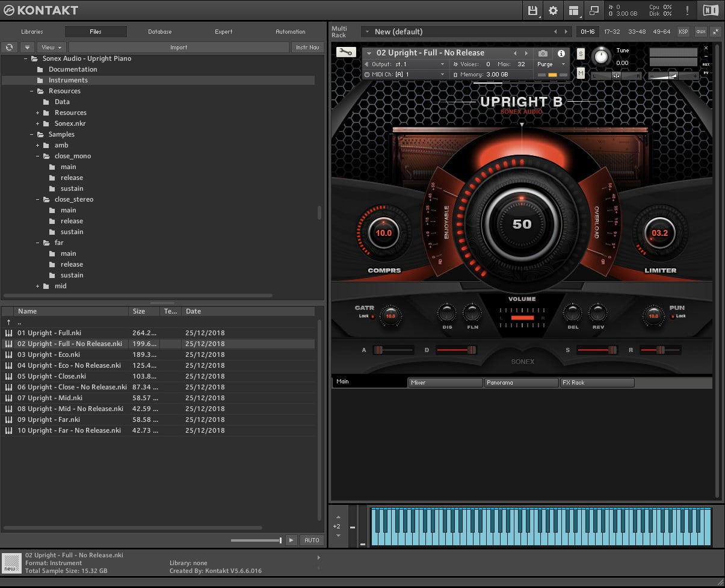725x588 pixels.
Task: Select next instrument arrow in instrument header
Action: (x=526, y=53)
